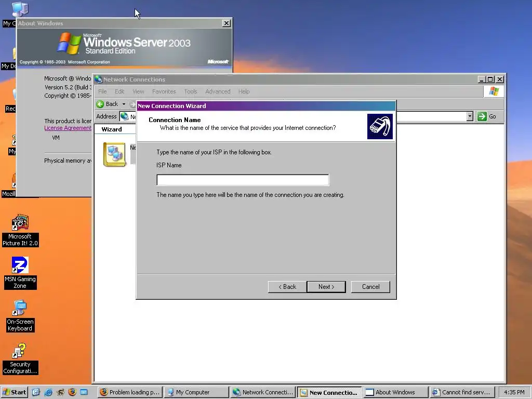
Task: Launch Firefox from the quick launch bar
Action: click(72, 392)
